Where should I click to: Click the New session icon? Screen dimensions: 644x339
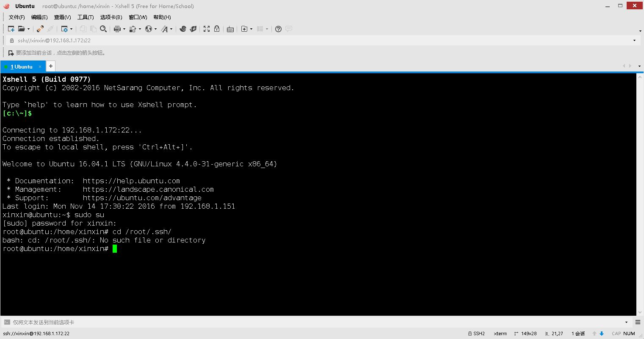pos(11,29)
